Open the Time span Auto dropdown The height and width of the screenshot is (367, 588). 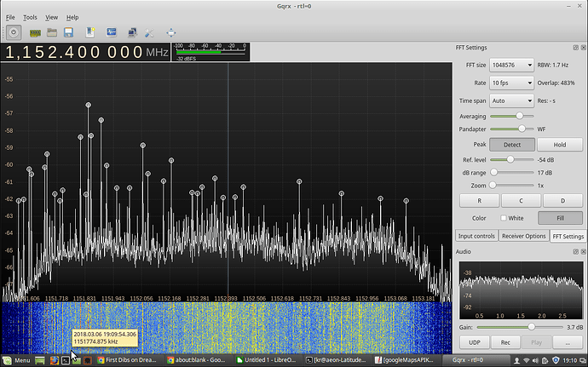[x=511, y=100]
